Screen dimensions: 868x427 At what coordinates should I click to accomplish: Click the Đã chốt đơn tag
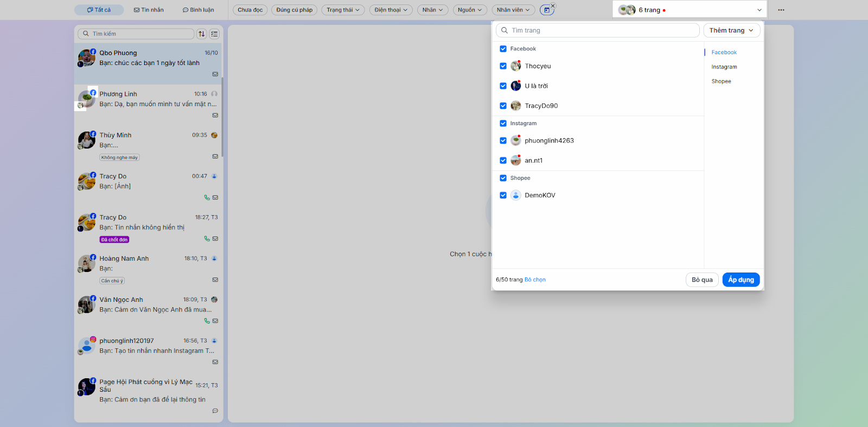(114, 240)
